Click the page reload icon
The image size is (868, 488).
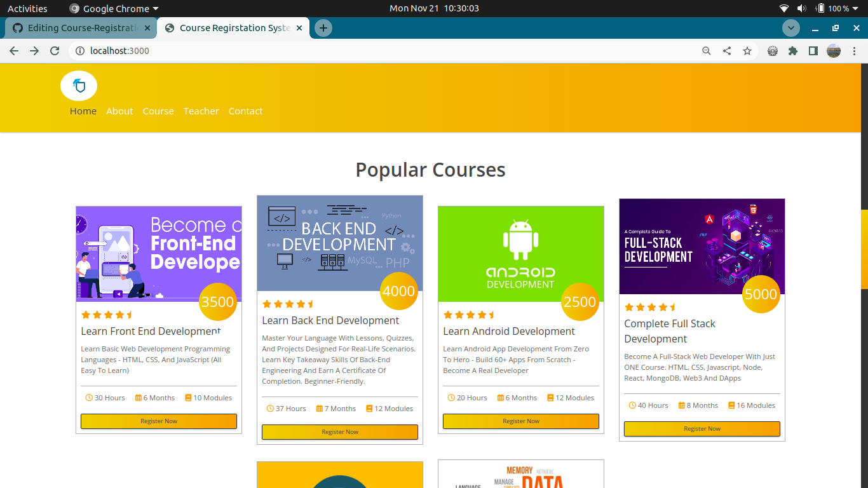[x=55, y=51]
